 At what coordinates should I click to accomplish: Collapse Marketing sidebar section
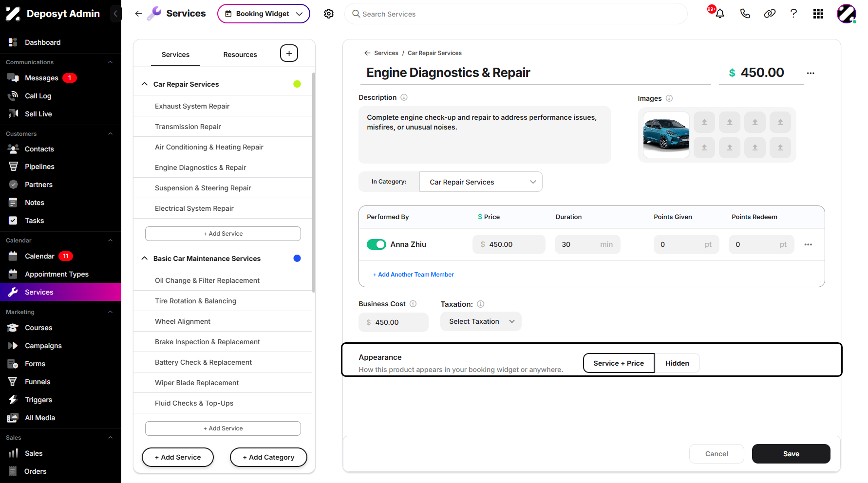coord(110,312)
